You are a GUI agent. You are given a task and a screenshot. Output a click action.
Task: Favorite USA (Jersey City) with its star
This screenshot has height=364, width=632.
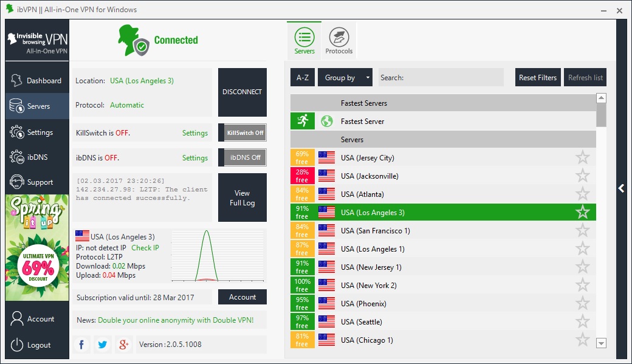[x=582, y=157]
